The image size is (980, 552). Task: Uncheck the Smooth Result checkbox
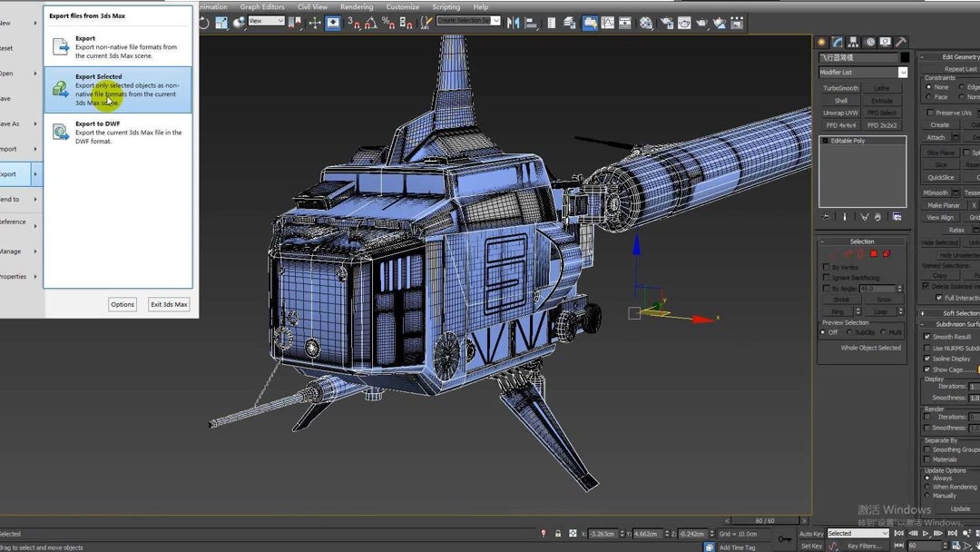click(x=927, y=337)
